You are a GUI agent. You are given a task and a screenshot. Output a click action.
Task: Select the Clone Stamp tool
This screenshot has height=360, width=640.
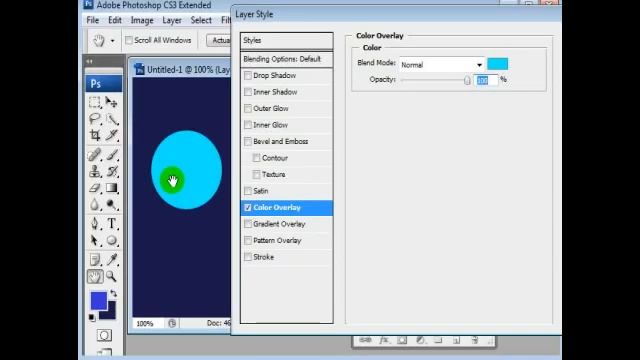95,171
